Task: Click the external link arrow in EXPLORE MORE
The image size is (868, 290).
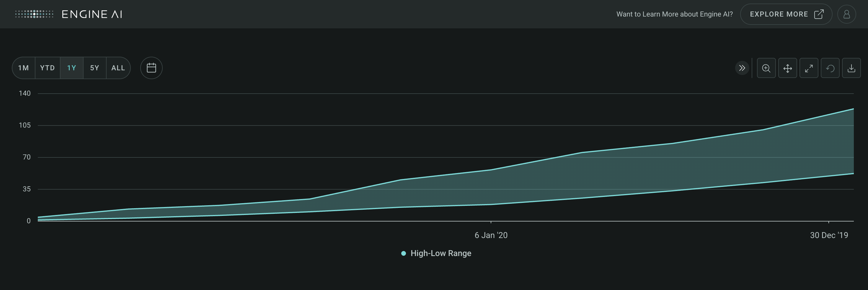Action: [x=819, y=14]
